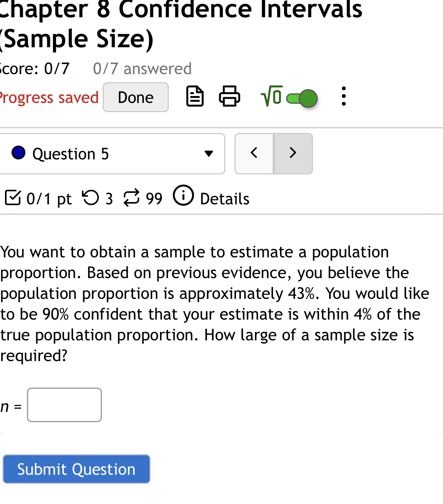Open the print view with the printer icon
Screen dimensions: 443x504
point(229,97)
